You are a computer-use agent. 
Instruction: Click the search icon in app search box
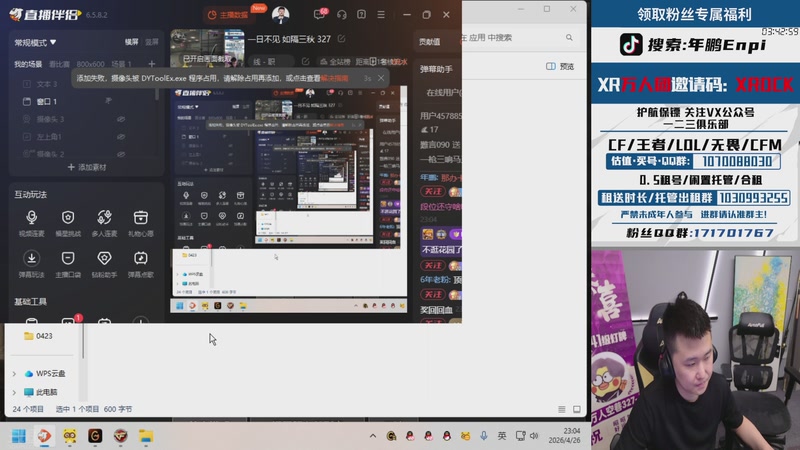(569, 37)
